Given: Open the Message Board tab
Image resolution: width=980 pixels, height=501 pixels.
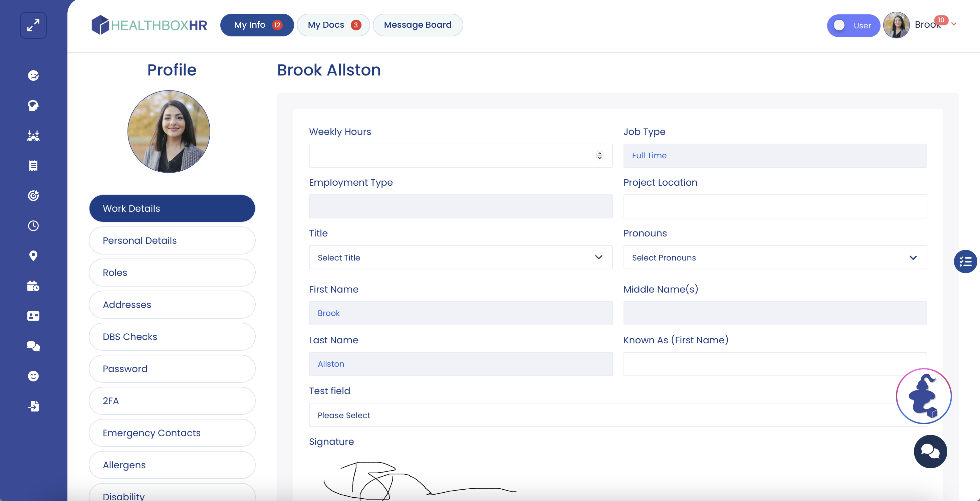Looking at the screenshot, I should coord(418,25).
